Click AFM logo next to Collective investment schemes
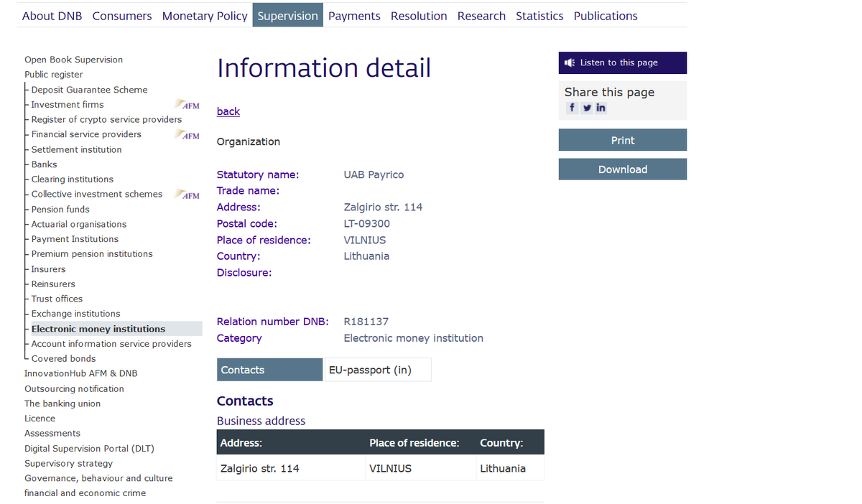 [188, 195]
